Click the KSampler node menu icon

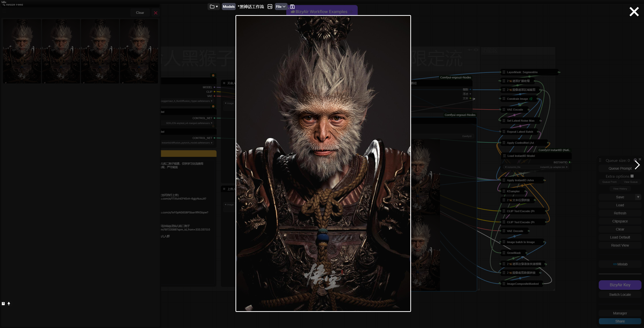pos(504,191)
